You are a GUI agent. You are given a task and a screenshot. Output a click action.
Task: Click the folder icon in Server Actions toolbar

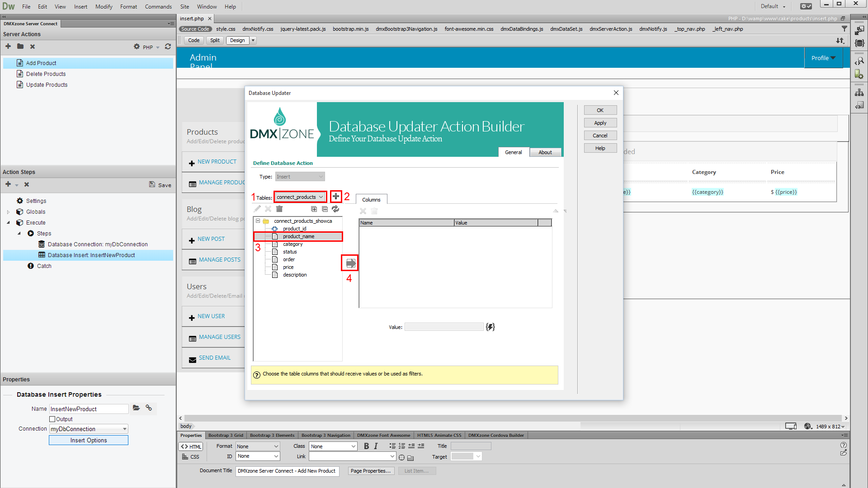(x=20, y=47)
